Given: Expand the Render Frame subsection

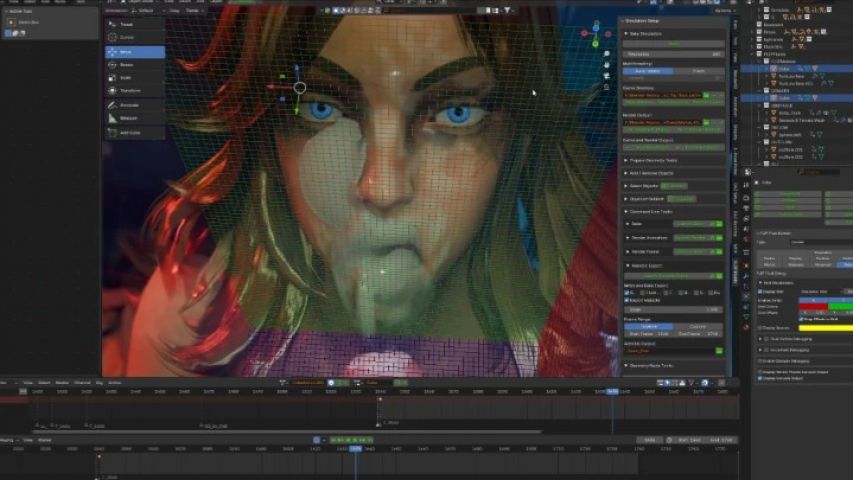Looking at the screenshot, I should 628,252.
